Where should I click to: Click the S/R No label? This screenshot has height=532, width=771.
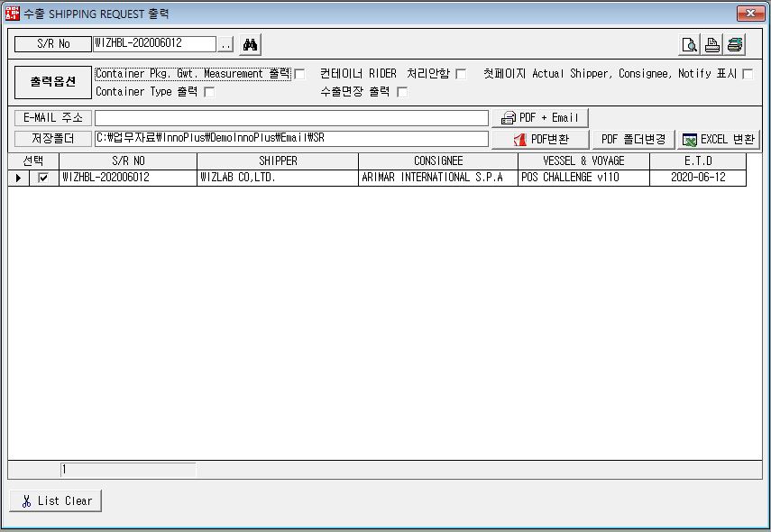point(53,44)
